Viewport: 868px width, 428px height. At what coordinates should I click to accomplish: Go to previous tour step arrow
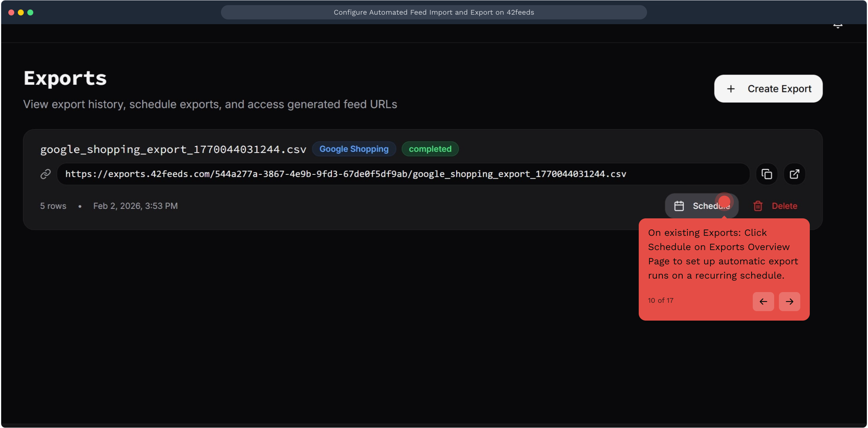coord(763,302)
